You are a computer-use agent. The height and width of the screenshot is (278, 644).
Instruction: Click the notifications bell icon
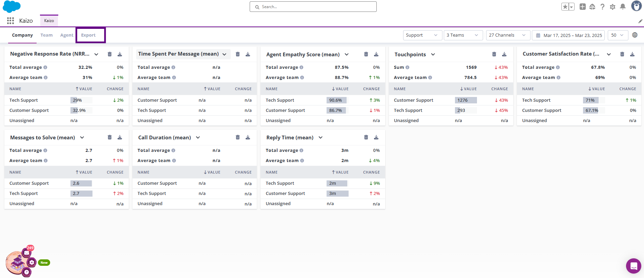[623, 7]
